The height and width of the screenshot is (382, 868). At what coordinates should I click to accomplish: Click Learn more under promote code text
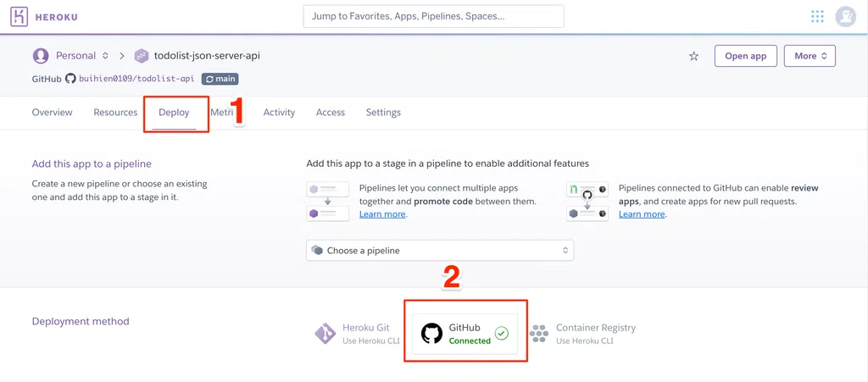pos(382,214)
